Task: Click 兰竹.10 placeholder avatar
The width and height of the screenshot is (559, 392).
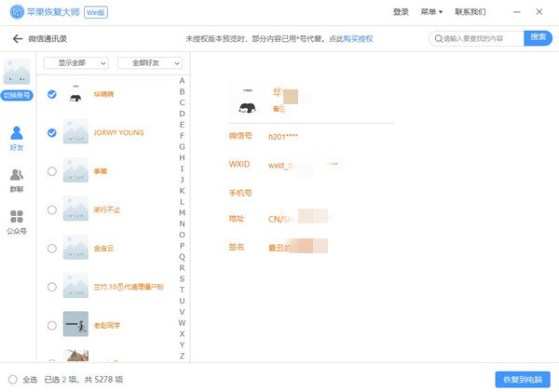Action: pyautogui.click(x=75, y=286)
